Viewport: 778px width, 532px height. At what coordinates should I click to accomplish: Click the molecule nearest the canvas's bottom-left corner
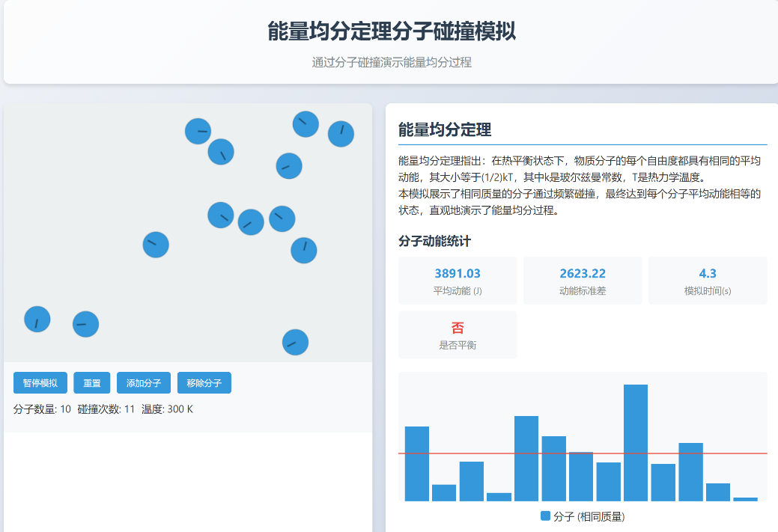[37, 319]
